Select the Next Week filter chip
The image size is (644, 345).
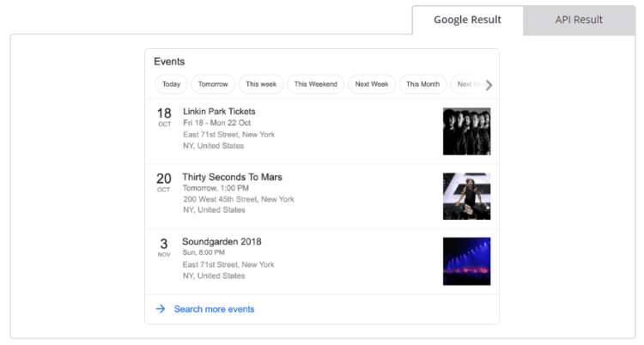click(x=372, y=84)
